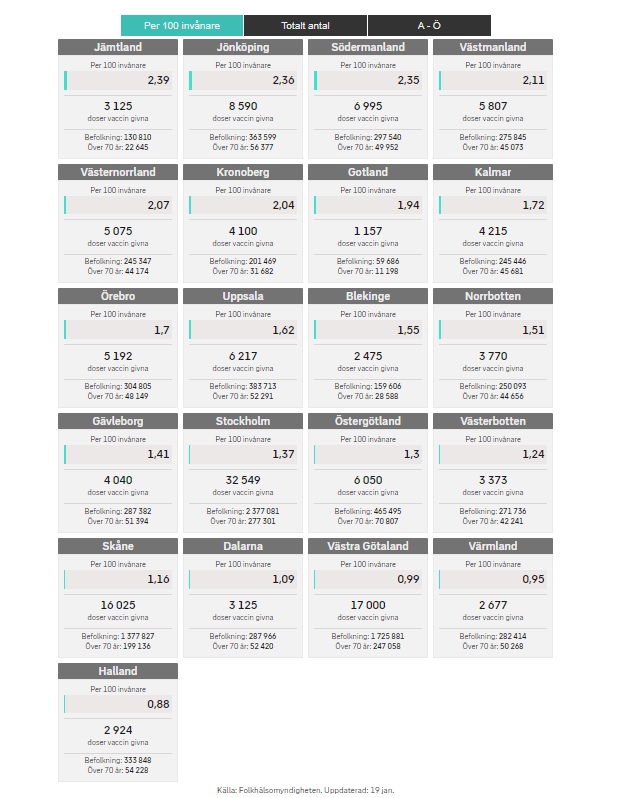This screenshot has width=620, height=798.
Task: Click the Skåne region header
Action: coord(118,546)
